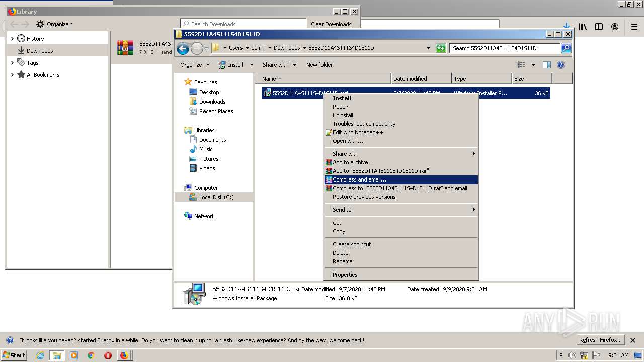
Task: Launch Internet Explorer from taskbar
Action: [x=40, y=355]
